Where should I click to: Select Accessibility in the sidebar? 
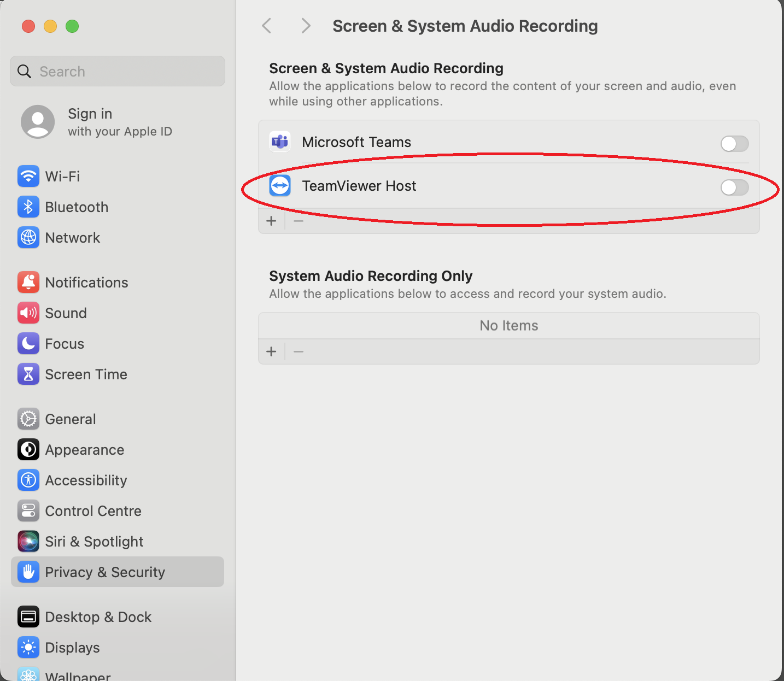point(86,480)
